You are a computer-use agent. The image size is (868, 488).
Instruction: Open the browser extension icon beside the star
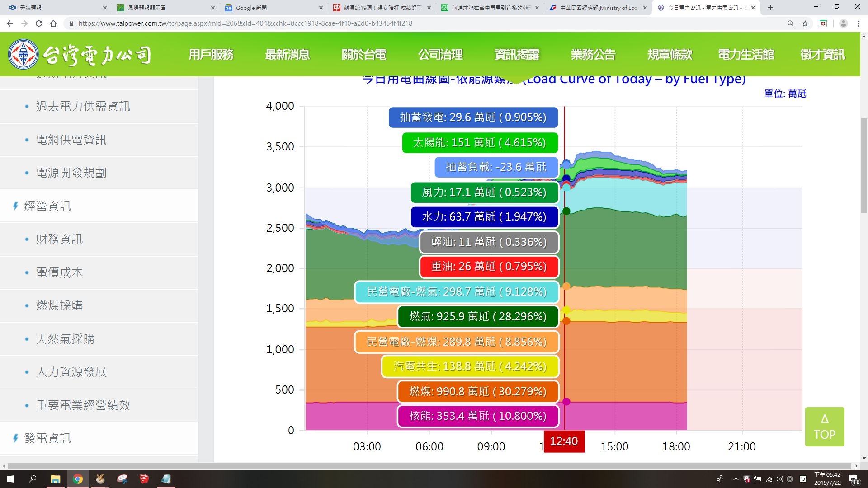point(823,23)
